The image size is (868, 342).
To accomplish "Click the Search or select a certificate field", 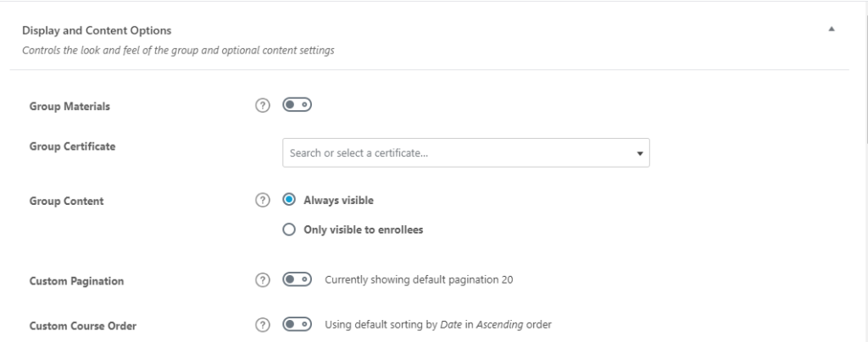I will tap(466, 152).
